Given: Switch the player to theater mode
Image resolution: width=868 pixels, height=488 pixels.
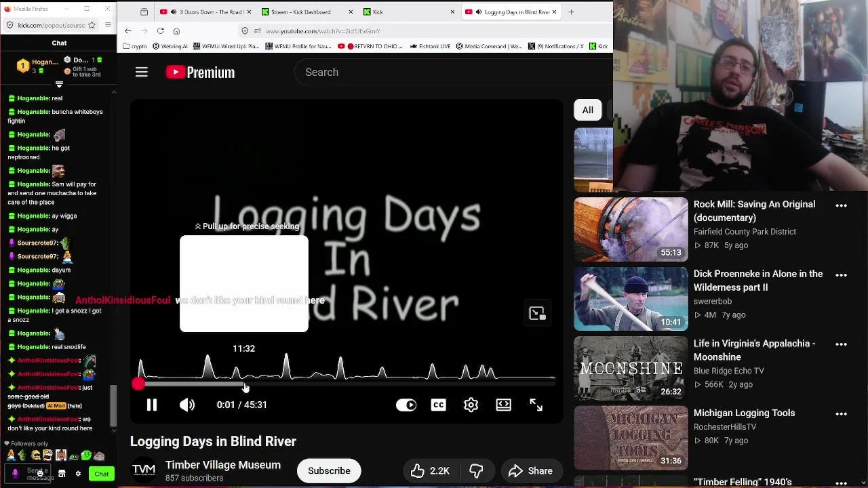Looking at the screenshot, I should 503,405.
